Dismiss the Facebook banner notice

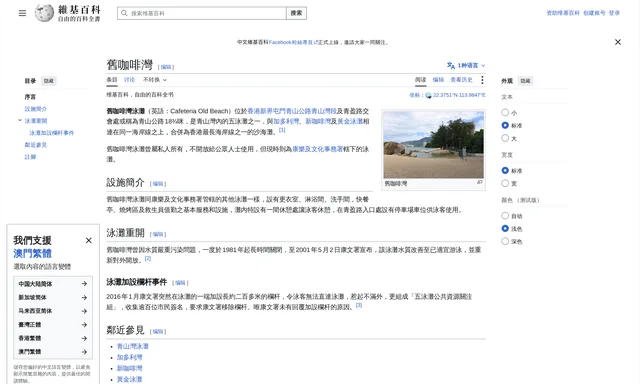pos(618,42)
